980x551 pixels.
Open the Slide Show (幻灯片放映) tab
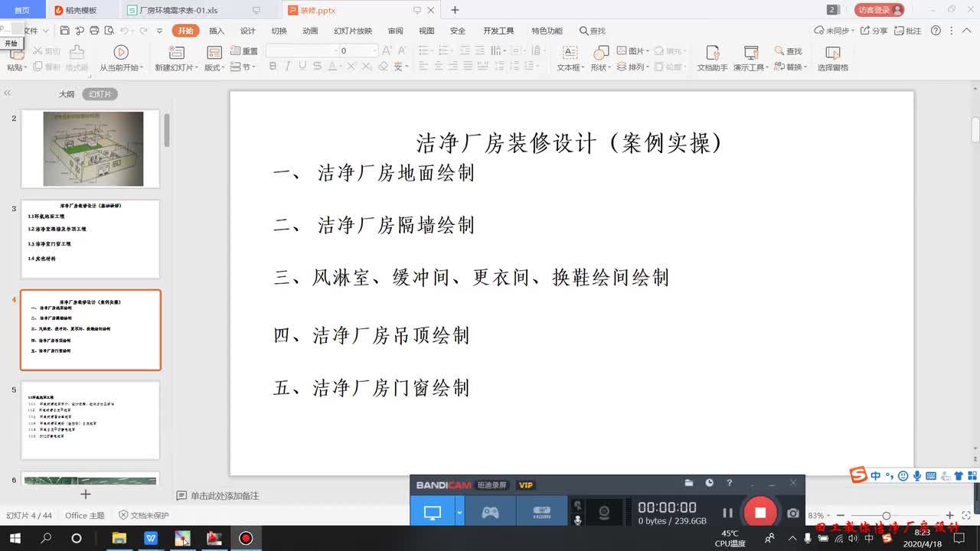(353, 31)
